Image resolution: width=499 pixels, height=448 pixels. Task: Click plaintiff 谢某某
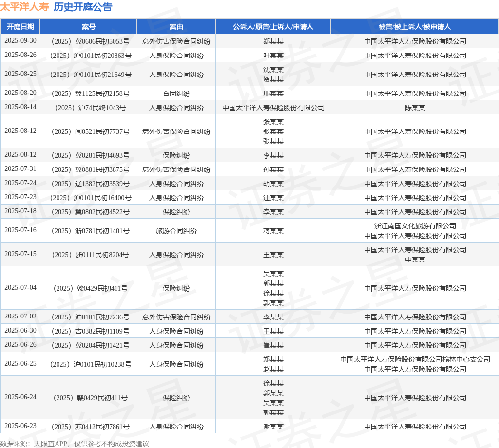tap(273, 427)
